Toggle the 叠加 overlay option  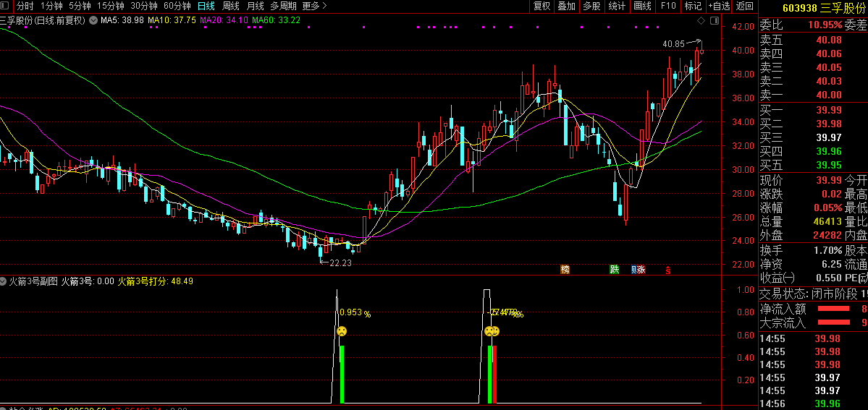coord(566,6)
